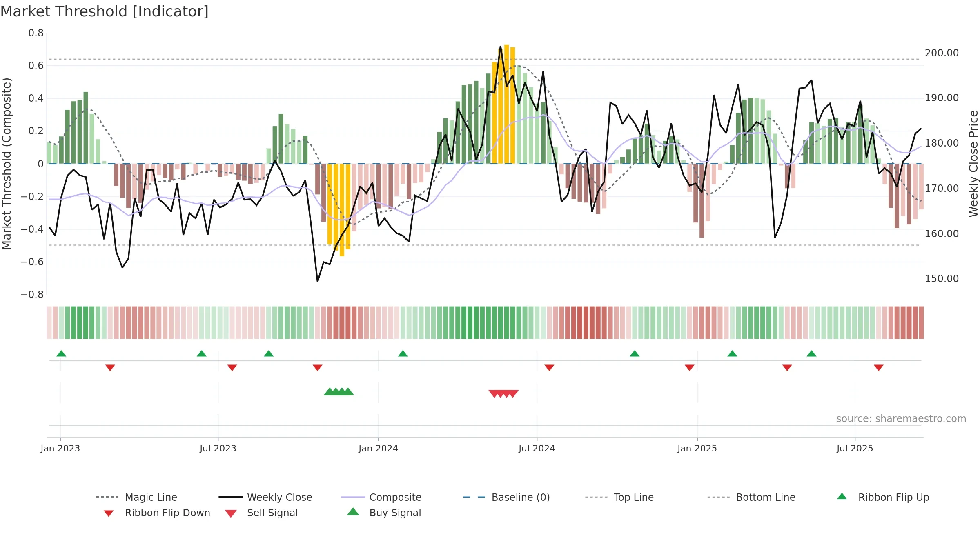Click the green Ribbon Flip Up marker just before Jul 2023
This screenshot has height=551, width=980.
(202, 353)
